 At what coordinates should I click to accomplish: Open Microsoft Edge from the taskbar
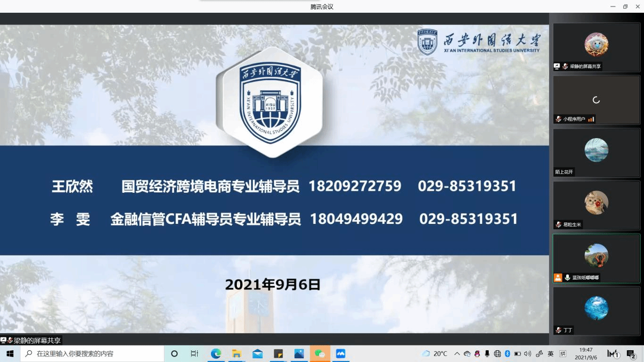pos(216,354)
